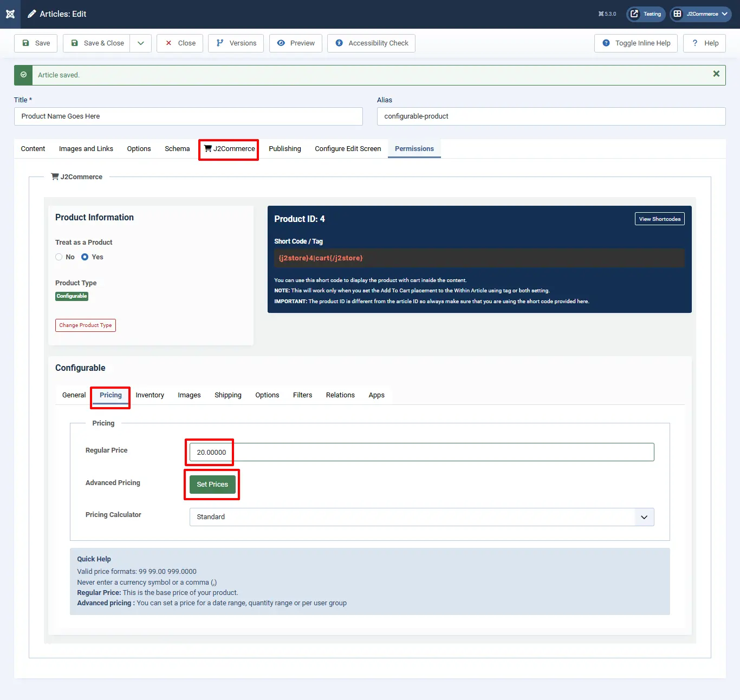
Task: Select No for Treat as a Product
Action: pos(59,257)
